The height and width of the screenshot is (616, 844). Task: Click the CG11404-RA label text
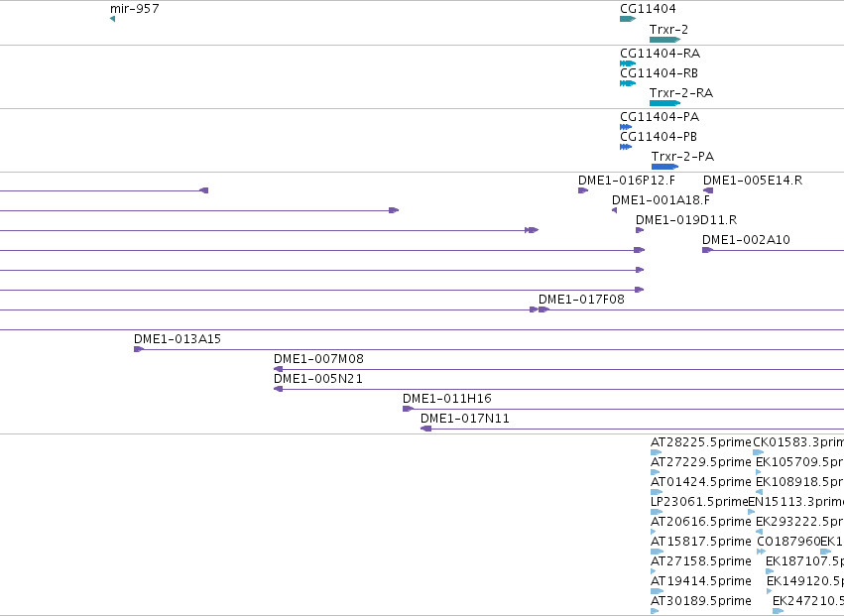(660, 54)
